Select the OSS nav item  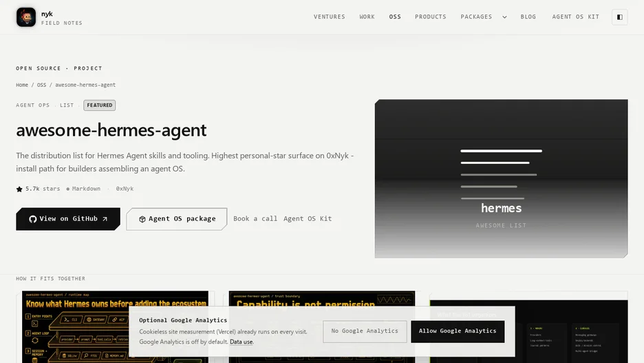[x=395, y=17]
